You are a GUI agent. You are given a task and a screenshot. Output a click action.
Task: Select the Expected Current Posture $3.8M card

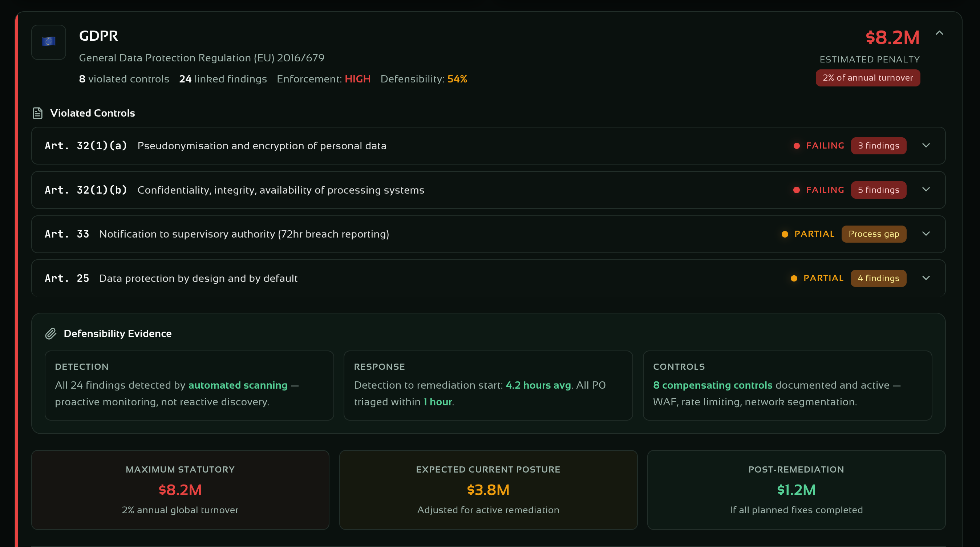[488, 490]
